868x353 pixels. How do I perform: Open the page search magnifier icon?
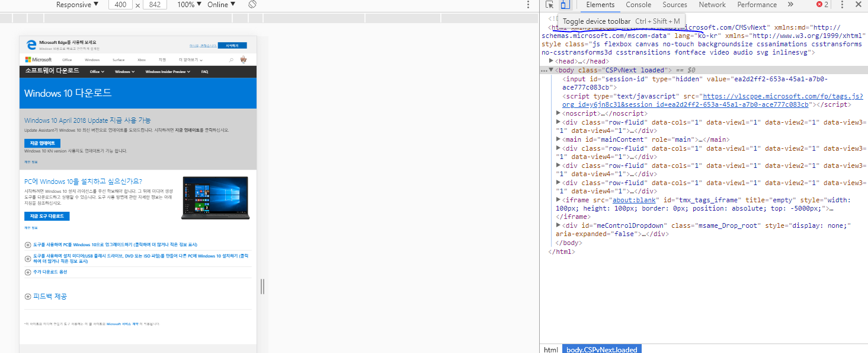pos(231,60)
